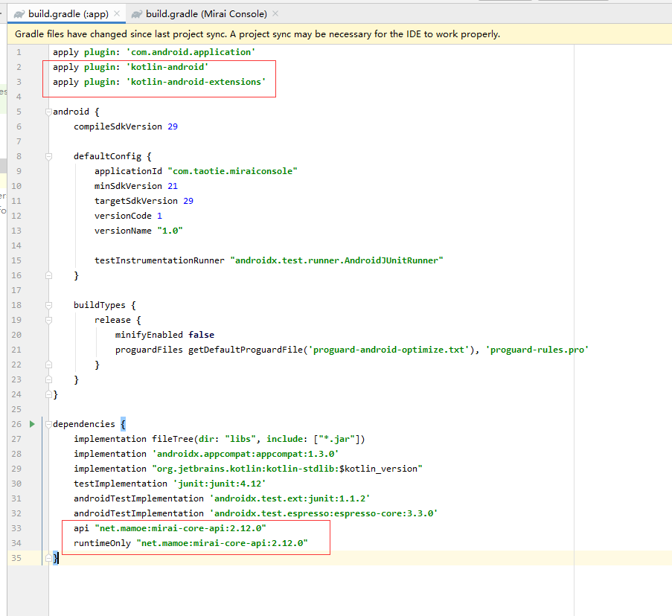
Task: Click the Gradle files changed notification text
Action: [x=257, y=34]
